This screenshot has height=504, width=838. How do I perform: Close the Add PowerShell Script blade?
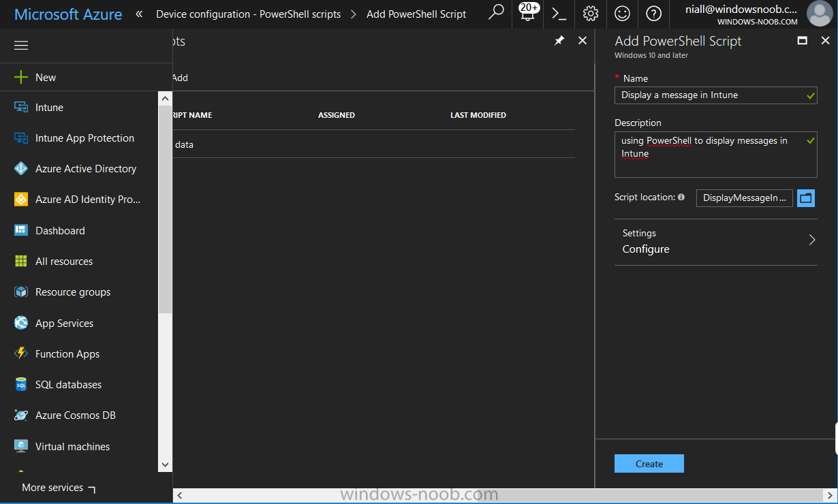coord(825,41)
